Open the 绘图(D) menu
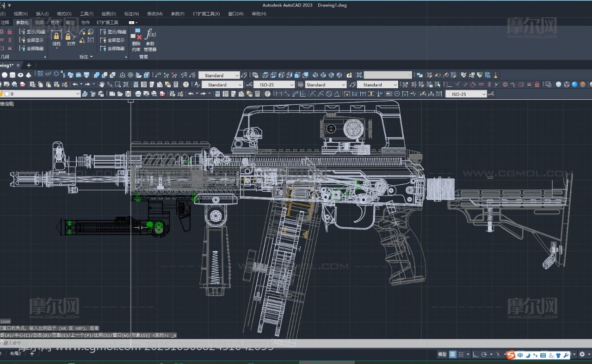Screen dimensions: 592x364 click(109, 14)
